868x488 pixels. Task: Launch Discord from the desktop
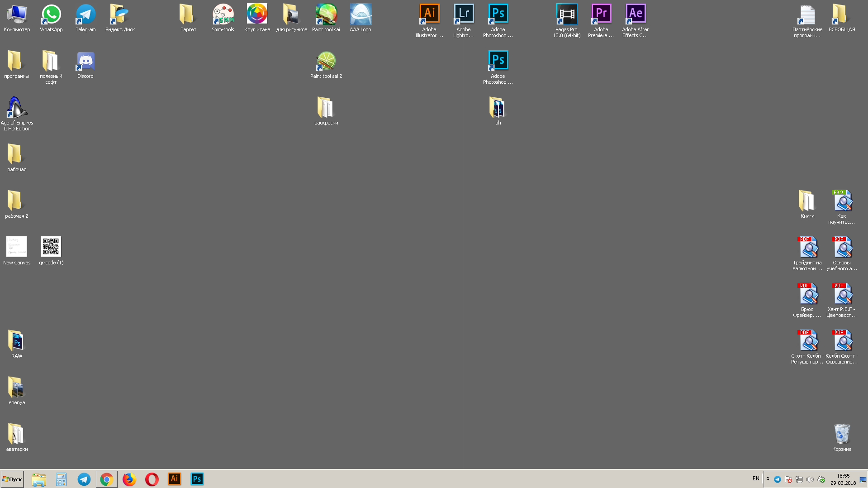coord(85,65)
